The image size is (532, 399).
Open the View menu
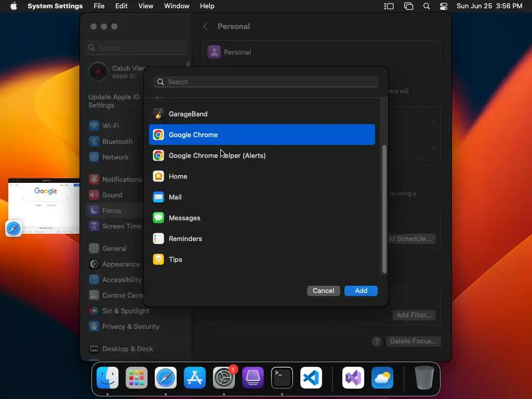tap(146, 6)
